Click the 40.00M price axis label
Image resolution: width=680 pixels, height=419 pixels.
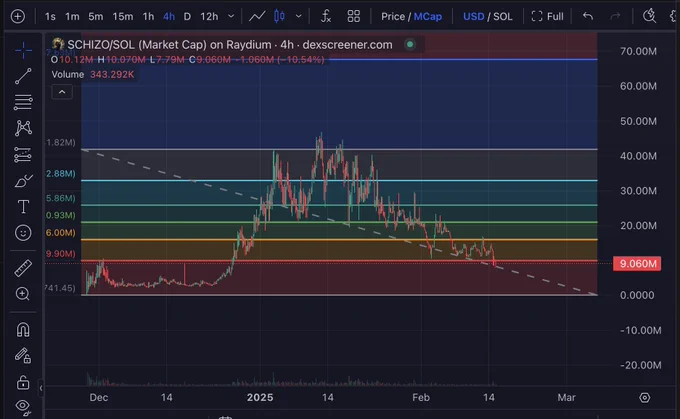tap(638, 156)
